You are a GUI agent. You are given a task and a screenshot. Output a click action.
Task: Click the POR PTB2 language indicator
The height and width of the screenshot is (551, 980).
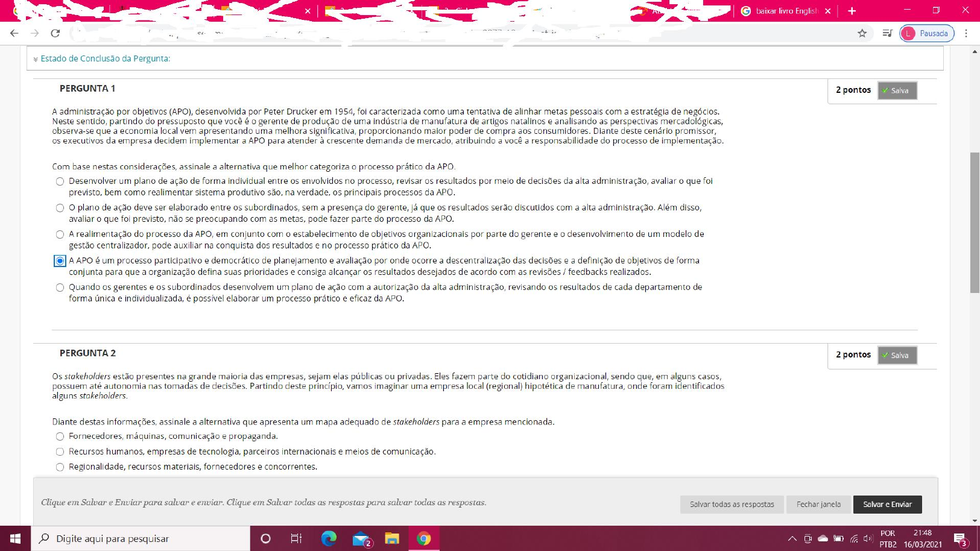[888, 538]
